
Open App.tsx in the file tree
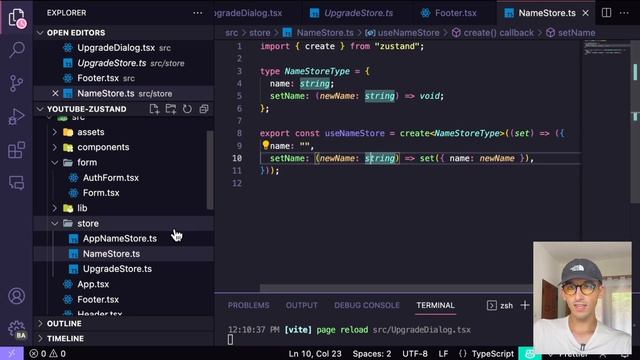coord(124,284)
